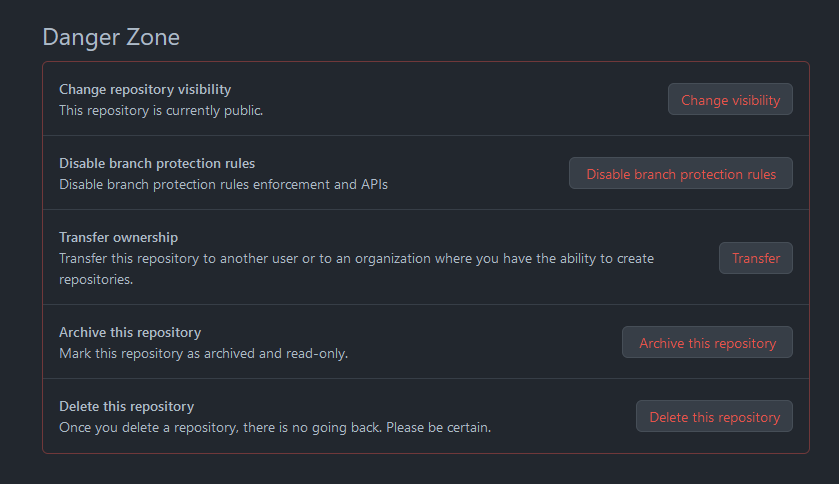Click the 'Delete this repository' row title
This screenshot has width=839, height=484.
pos(126,406)
